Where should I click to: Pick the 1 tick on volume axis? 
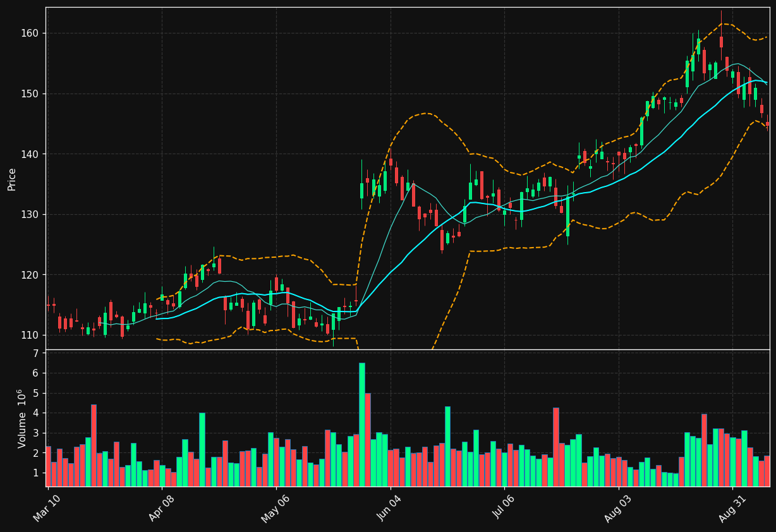[36, 473]
